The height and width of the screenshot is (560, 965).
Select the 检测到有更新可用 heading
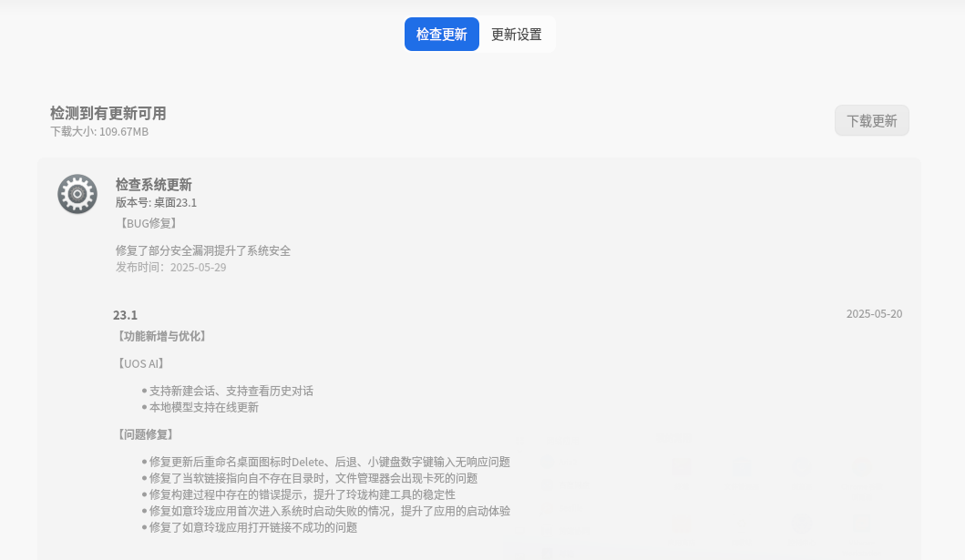pyautogui.click(x=108, y=113)
